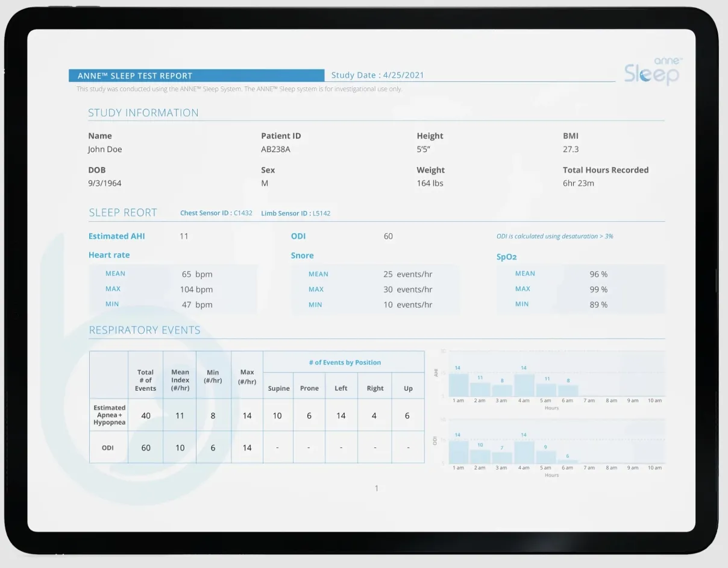Click the Heart rate heading
The height and width of the screenshot is (568, 728).
(109, 255)
